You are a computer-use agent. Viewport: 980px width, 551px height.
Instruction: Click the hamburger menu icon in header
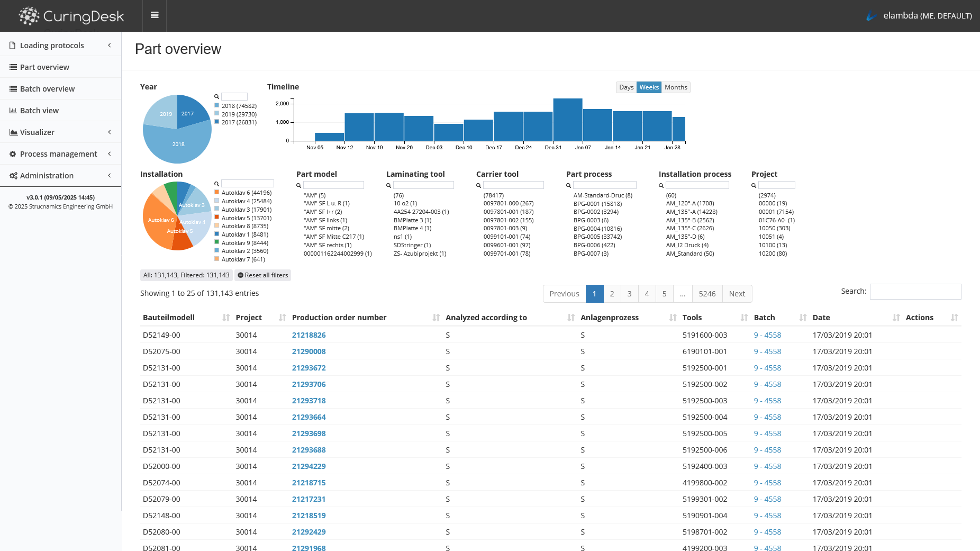[x=155, y=15]
